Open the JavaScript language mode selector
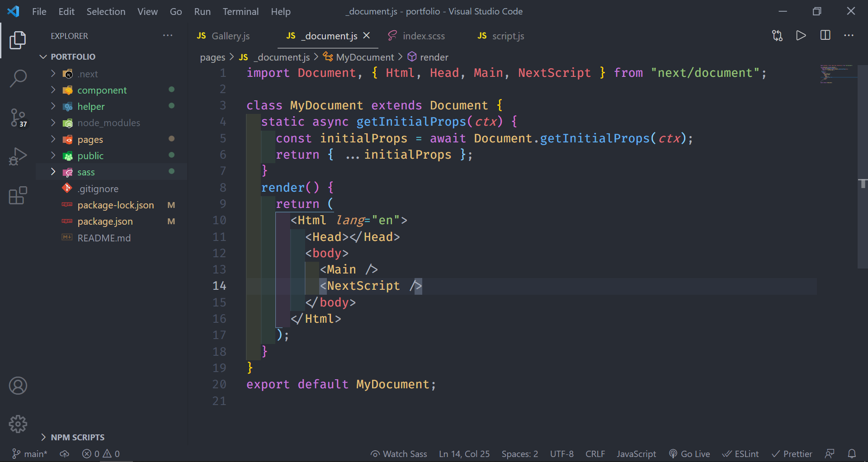This screenshot has height=462, width=868. 636,454
